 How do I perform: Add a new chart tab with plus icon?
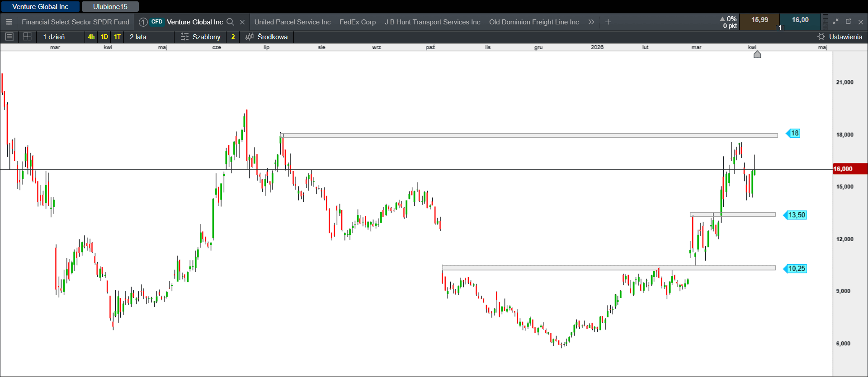click(608, 22)
